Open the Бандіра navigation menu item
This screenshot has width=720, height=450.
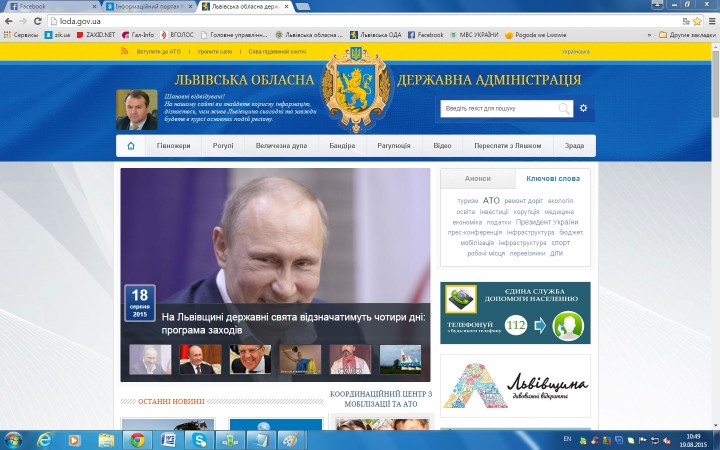(x=342, y=146)
